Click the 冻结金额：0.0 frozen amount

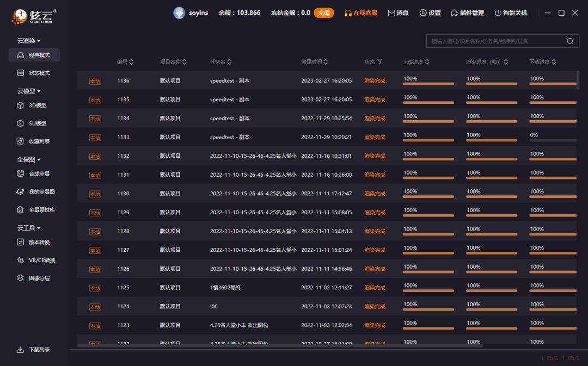pos(291,13)
